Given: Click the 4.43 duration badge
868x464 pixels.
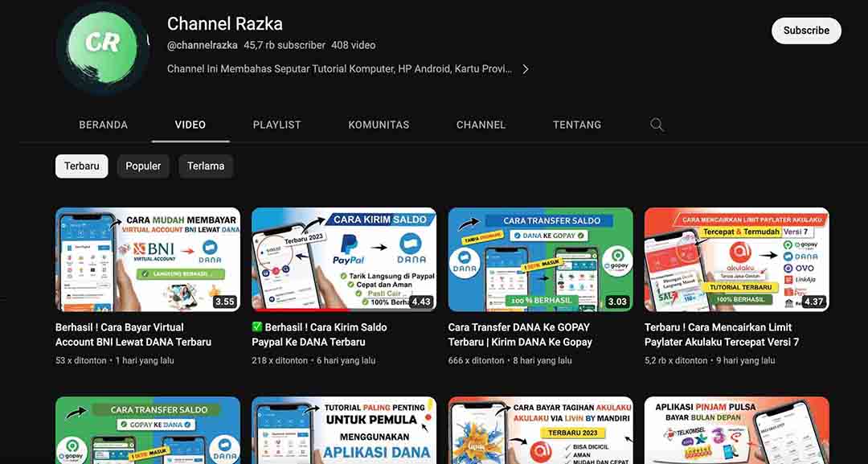Looking at the screenshot, I should pos(420,302).
